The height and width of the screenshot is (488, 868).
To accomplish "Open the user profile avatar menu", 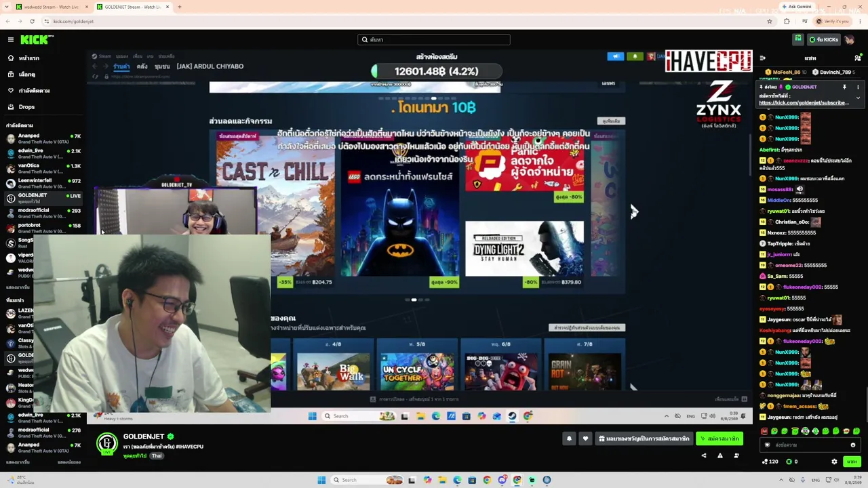I will click(850, 40).
